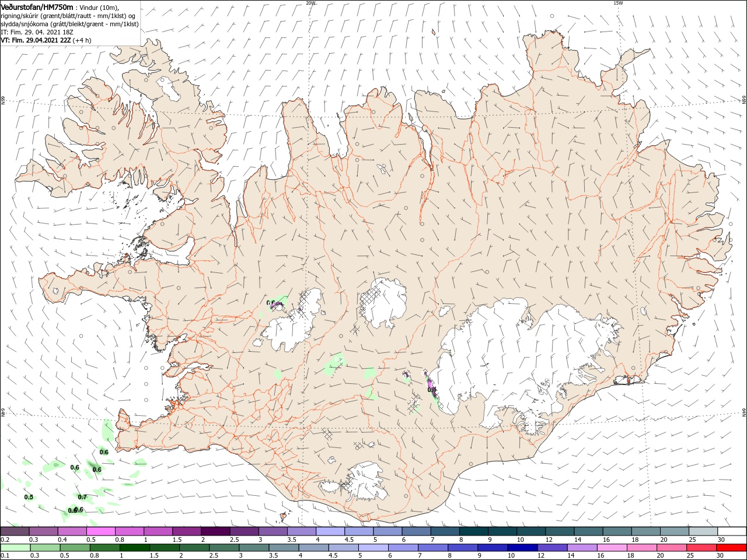Viewport: 747px width, 560px height.
Task: Click the 0.1 label on the legend scale
Action: click(5, 555)
